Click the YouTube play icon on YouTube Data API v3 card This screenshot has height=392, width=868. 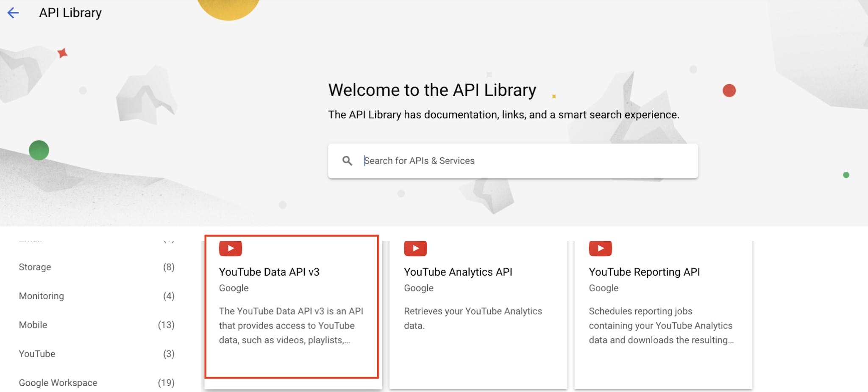pos(230,248)
